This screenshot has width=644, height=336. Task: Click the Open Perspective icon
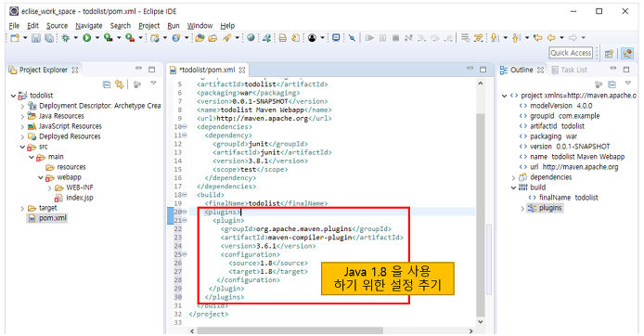point(609,54)
